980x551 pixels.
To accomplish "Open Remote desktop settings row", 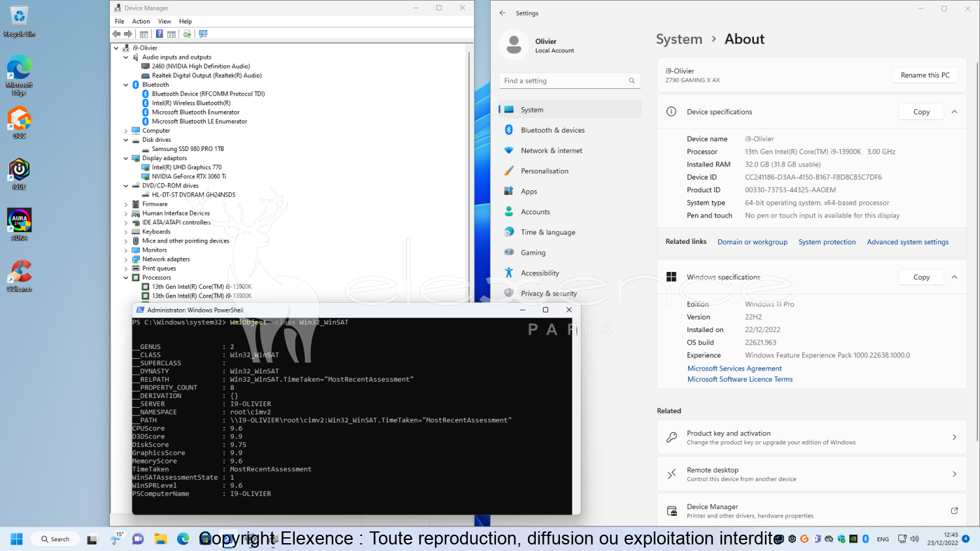I will point(811,474).
